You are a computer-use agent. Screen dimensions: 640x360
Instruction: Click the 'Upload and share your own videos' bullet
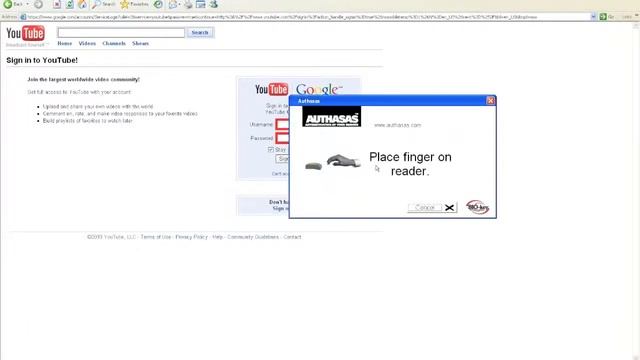[x=98, y=107]
